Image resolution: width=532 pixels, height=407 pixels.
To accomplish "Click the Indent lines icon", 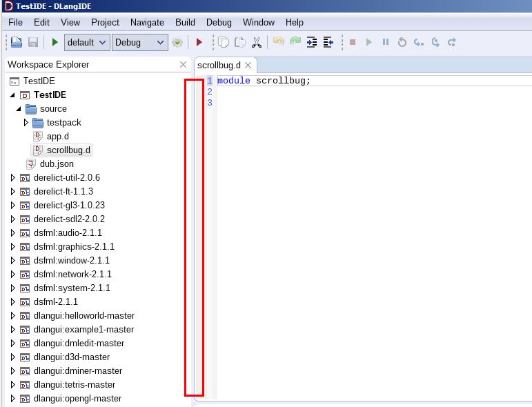I will point(311,42).
